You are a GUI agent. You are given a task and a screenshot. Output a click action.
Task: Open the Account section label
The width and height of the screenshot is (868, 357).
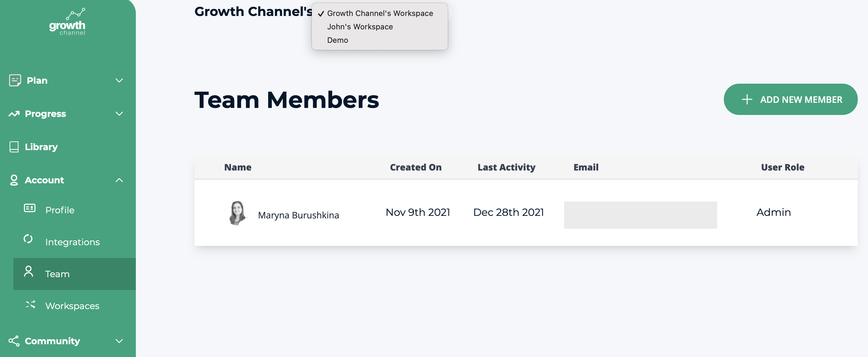44,180
